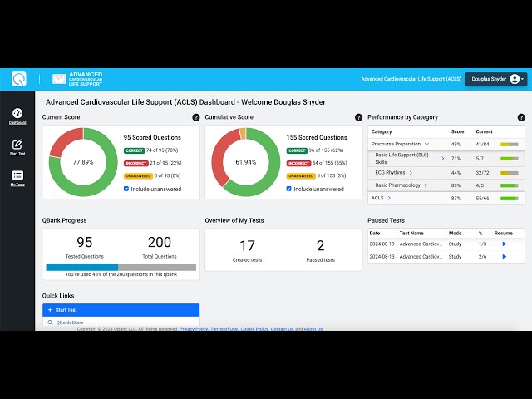Open help icon for Current Score
This screenshot has width=532, height=399.
196,117
